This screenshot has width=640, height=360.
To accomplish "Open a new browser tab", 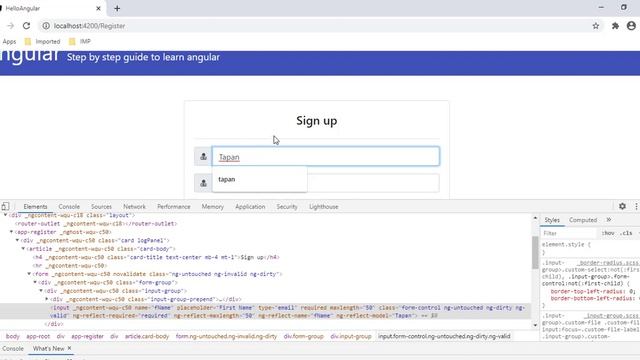I will [x=117, y=8].
